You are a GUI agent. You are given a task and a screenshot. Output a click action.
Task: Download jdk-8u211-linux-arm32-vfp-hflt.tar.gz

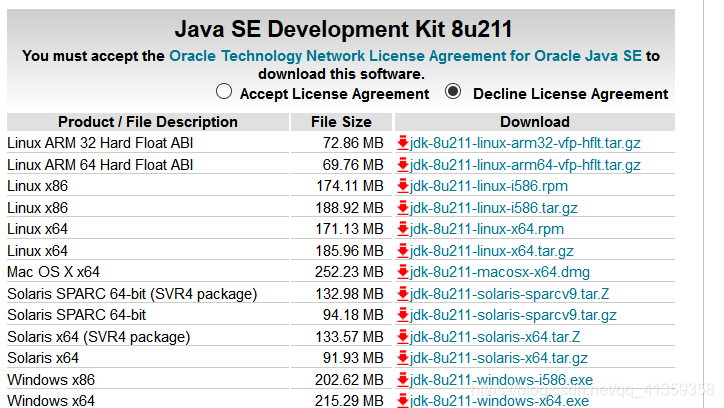525,143
